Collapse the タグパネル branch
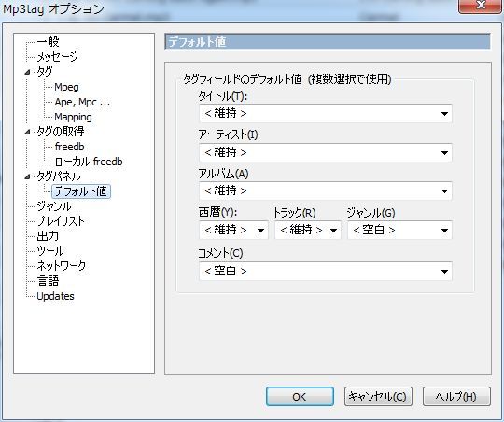This screenshot has height=422, width=504. tap(28, 176)
